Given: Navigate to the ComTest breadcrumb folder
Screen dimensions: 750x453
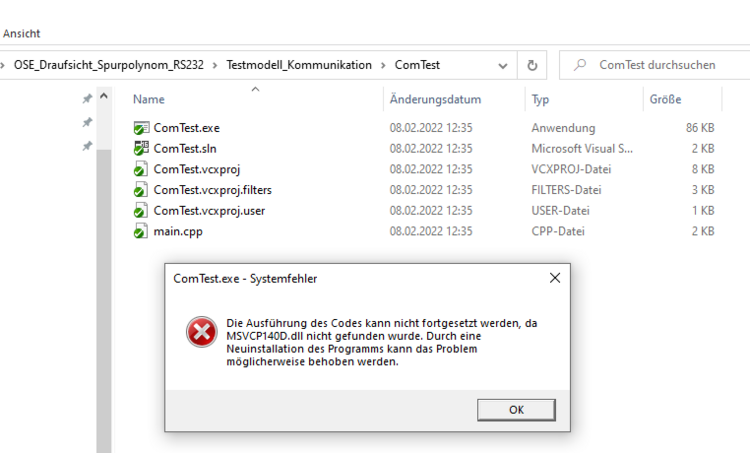Looking at the screenshot, I should click(415, 65).
